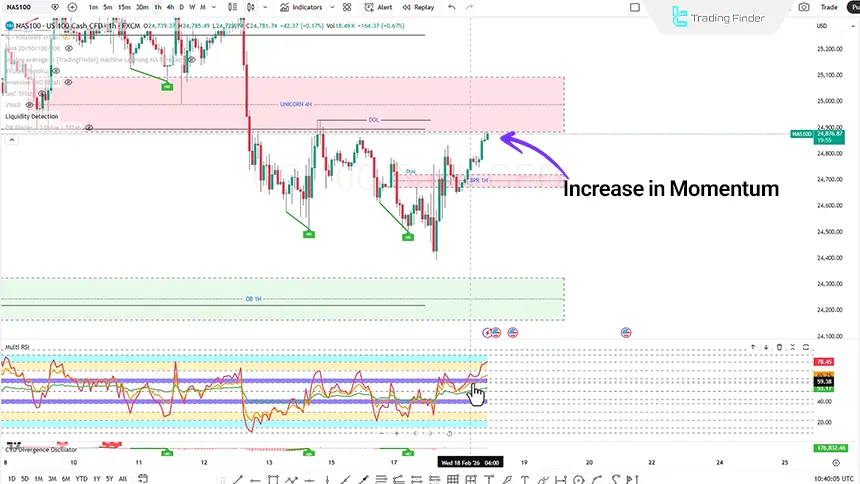
Task: Click the plus icon to compare or add symbol
Action: point(72,7)
